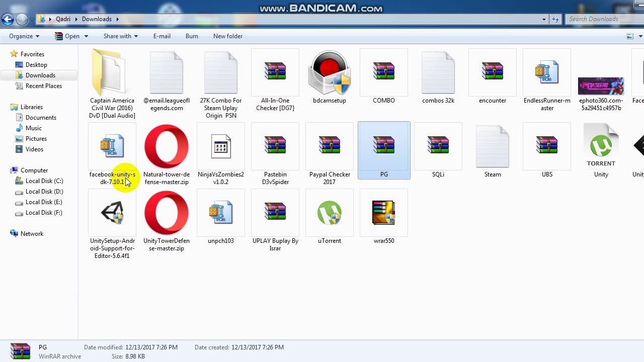This screenshot has height=362, width=644.
Task: Select the EndlessRunner-master zip file
Action: (x=547, y=80)
